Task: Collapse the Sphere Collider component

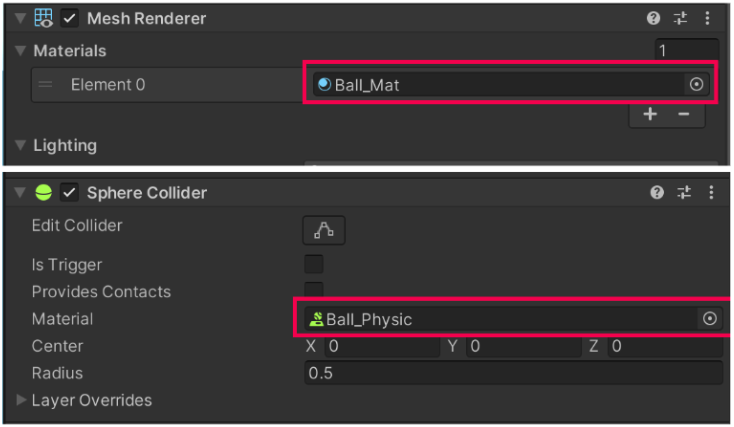Action: (20, 192)
